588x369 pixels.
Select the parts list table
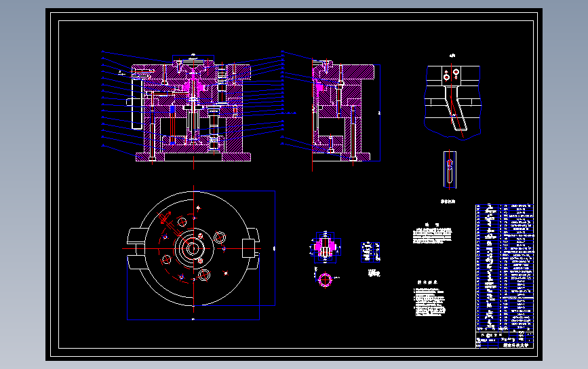click(505, 268)
